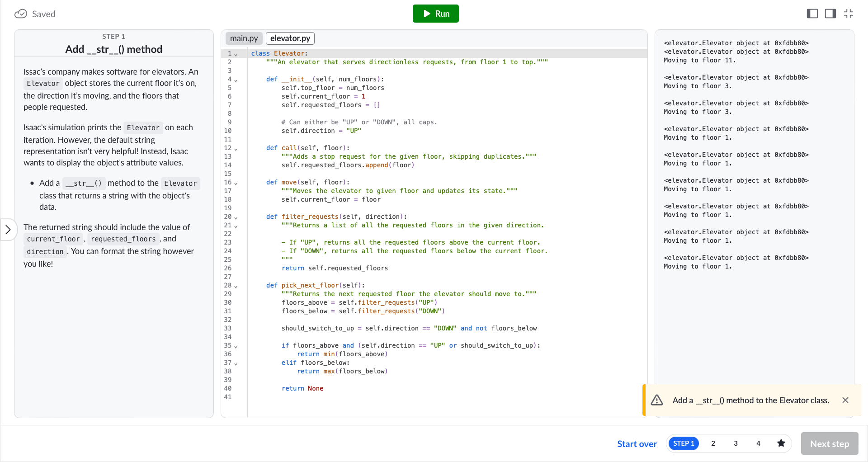
Task: Run the code with the Run button
Action: pyautogui.click(x=435, y=14)
